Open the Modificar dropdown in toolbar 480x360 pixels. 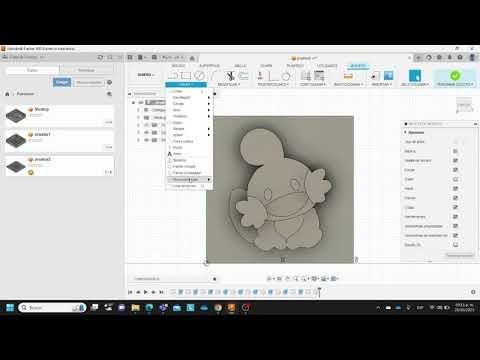tap(229, 84)
